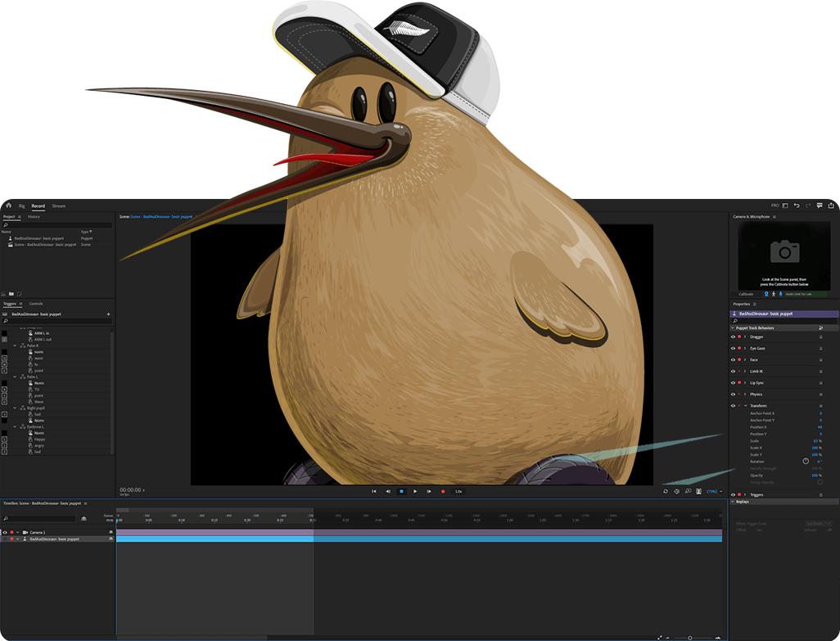840x641 pixels.
Task: Collapse the Transform behavior section
Action: pyautogui.click(x=745, y=405)
